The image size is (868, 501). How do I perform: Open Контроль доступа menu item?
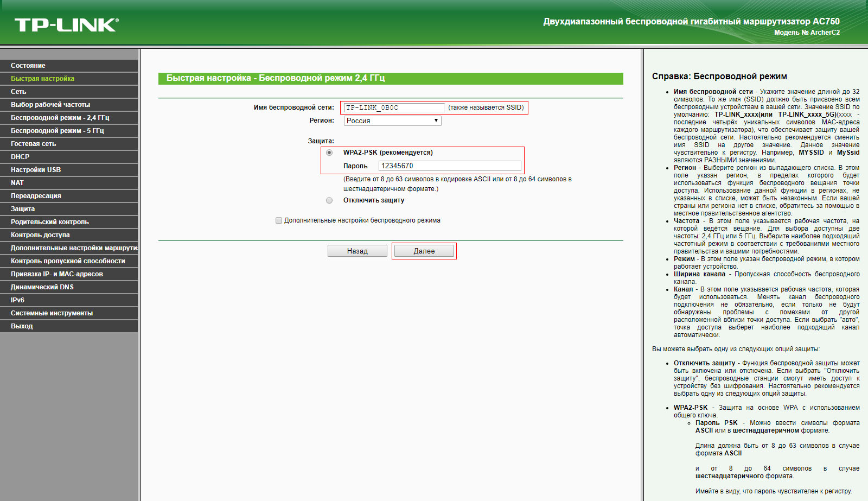[x=69, y=235]
